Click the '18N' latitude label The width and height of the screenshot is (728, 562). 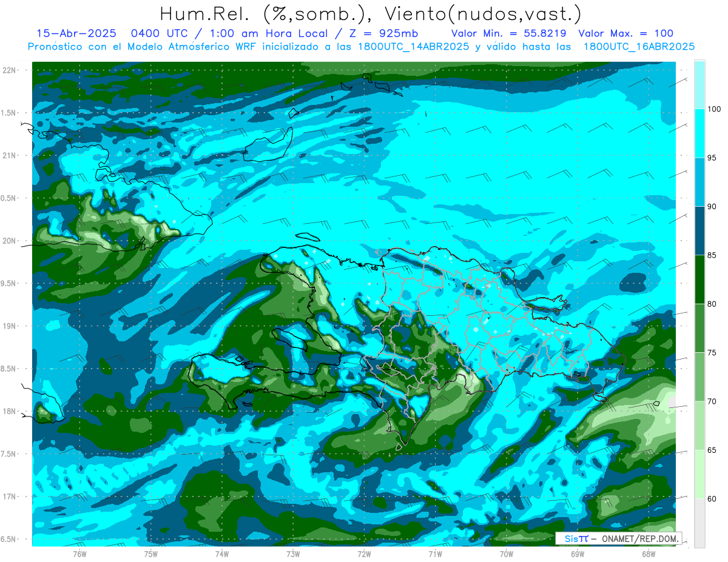point(9,412)
